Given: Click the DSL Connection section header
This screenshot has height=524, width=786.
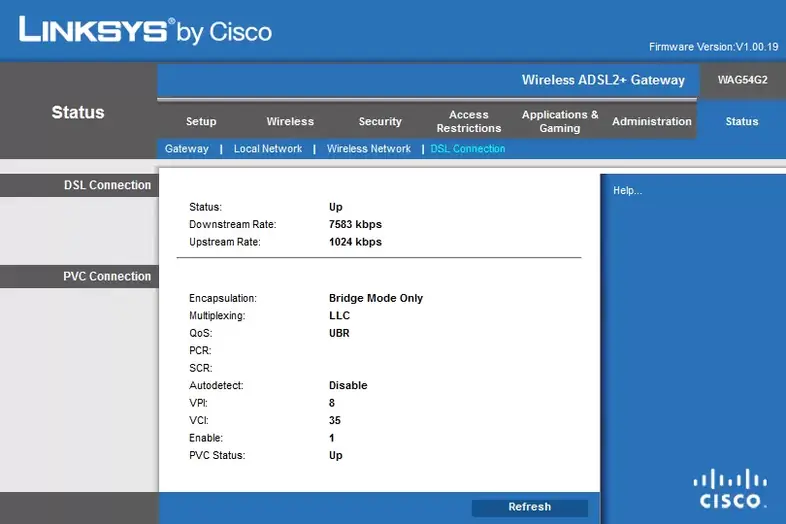Looking at the screenshot, I should tap(107, 185).
